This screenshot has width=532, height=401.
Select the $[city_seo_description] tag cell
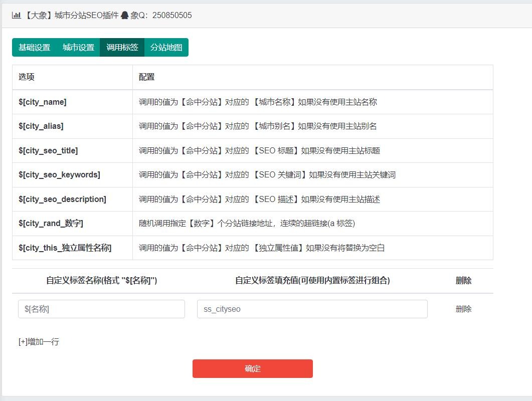pyautogui.click(x=62, y=199)
